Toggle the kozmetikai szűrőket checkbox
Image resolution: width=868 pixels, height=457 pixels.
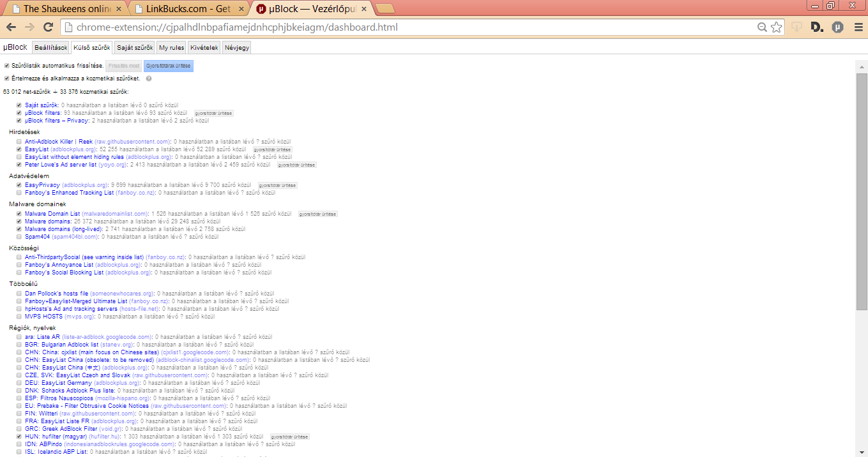click(7, 79)
